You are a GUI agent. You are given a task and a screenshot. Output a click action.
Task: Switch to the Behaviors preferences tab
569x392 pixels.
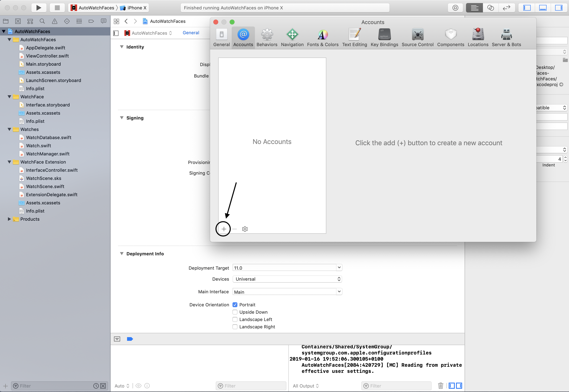[x=267, y=37]
